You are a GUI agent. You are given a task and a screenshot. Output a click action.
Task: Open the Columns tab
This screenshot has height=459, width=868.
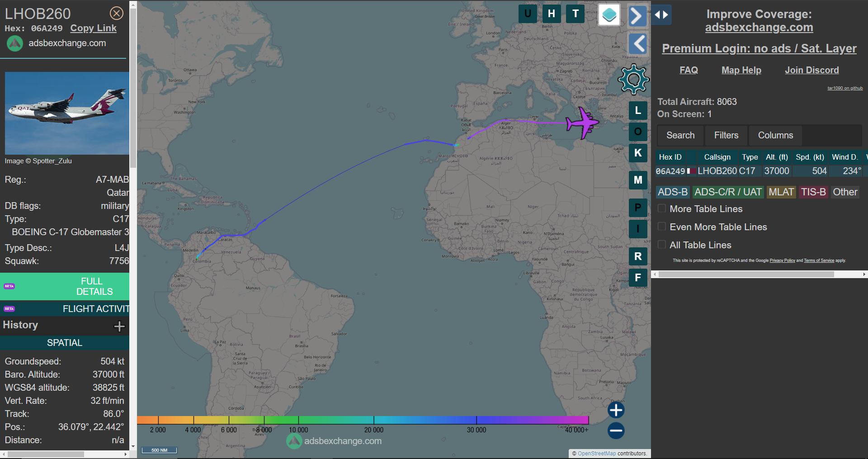(x=775, y=135)
